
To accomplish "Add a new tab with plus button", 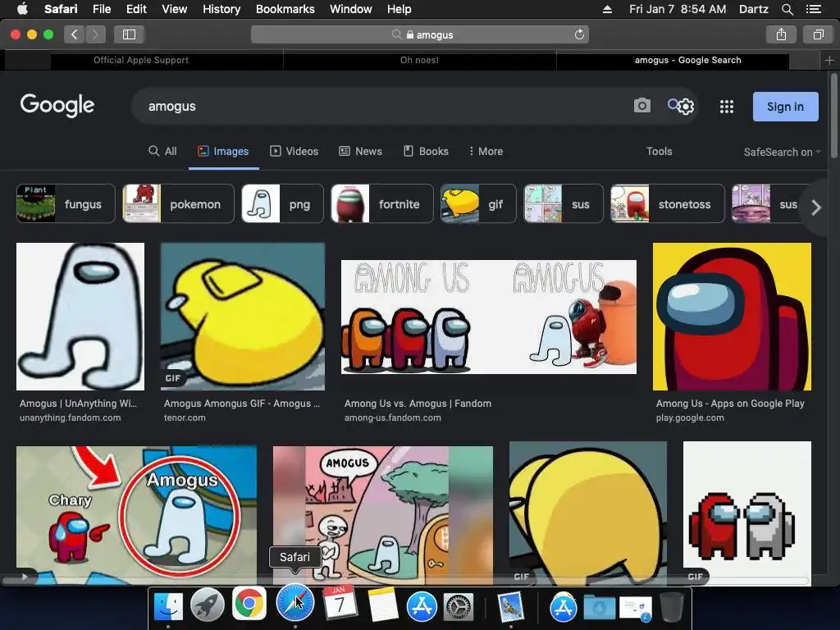I will (829, 61).
